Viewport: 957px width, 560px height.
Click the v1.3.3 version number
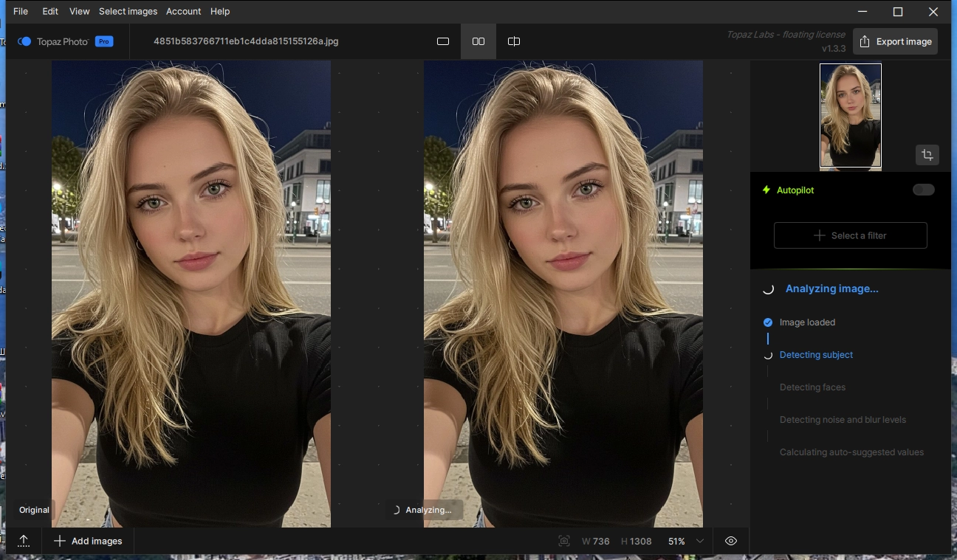[x=834, y=49]
